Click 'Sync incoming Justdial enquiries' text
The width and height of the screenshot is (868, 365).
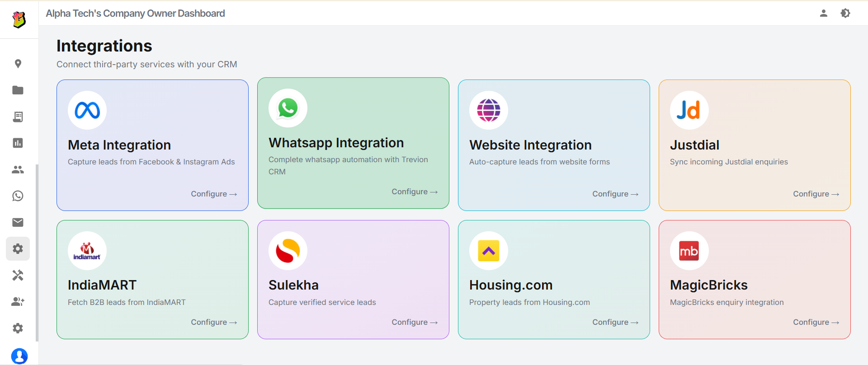[729, 162]
